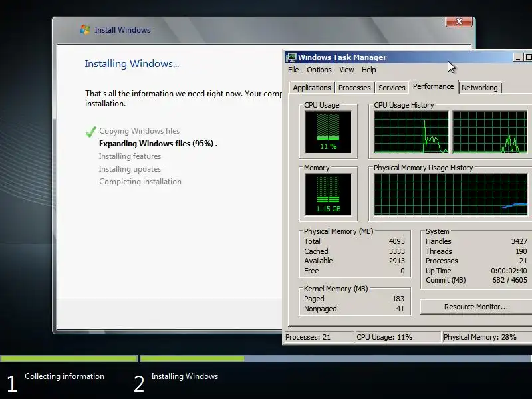Click the System Processes row
Image resolution: width=532 pixels, height=399 pixels.
[x=476, y=261]
